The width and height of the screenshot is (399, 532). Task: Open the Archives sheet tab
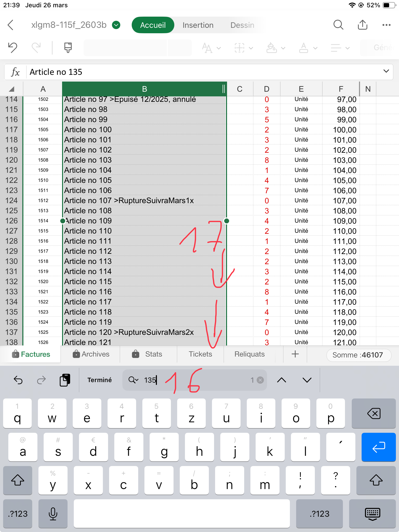point(91,354)
